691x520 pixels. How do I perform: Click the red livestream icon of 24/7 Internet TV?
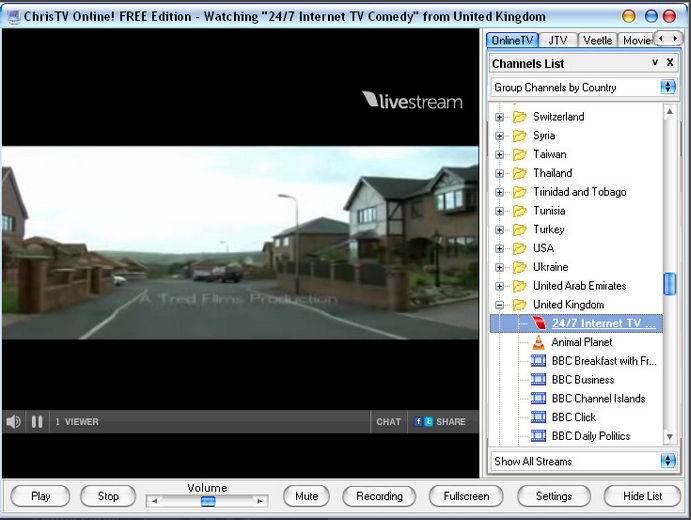click(x=539, y=323)
